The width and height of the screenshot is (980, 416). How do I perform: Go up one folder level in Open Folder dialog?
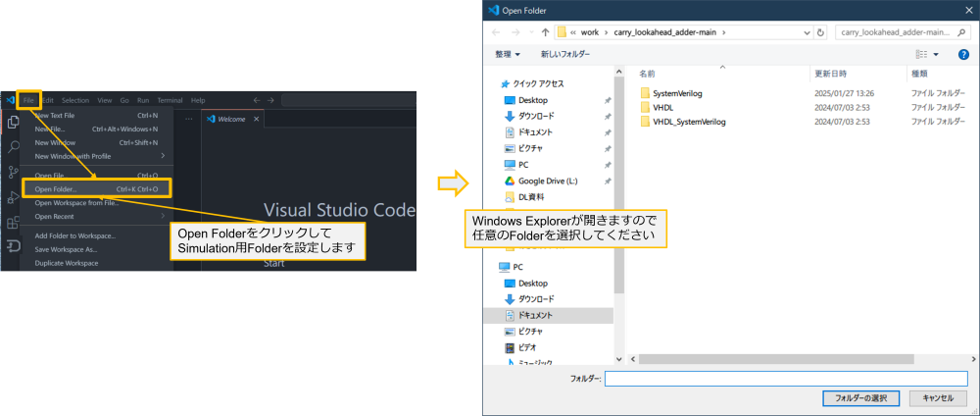(545, 32)
